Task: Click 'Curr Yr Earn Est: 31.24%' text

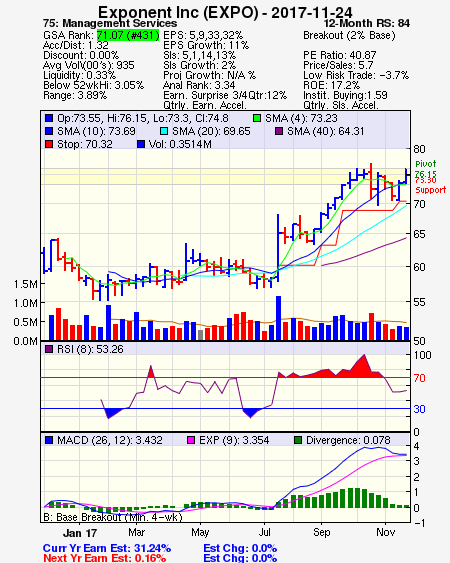Action: point(107,549)
